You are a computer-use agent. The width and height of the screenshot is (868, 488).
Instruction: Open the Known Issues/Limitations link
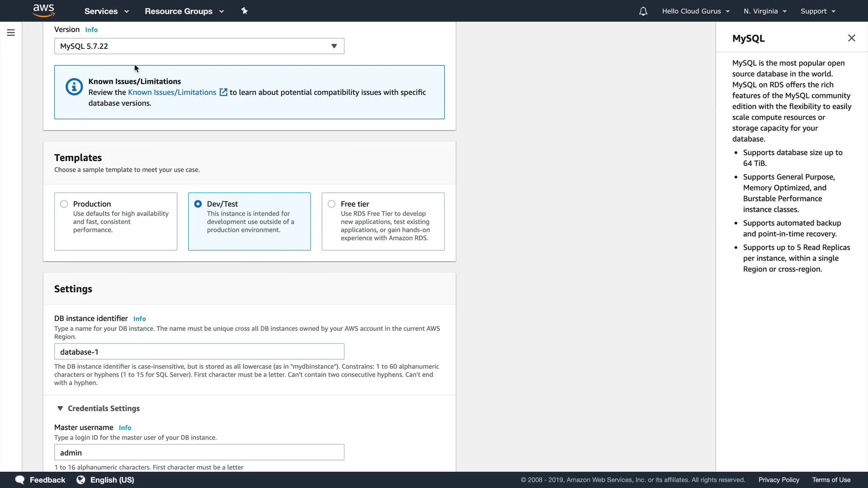tap(172, 92)
